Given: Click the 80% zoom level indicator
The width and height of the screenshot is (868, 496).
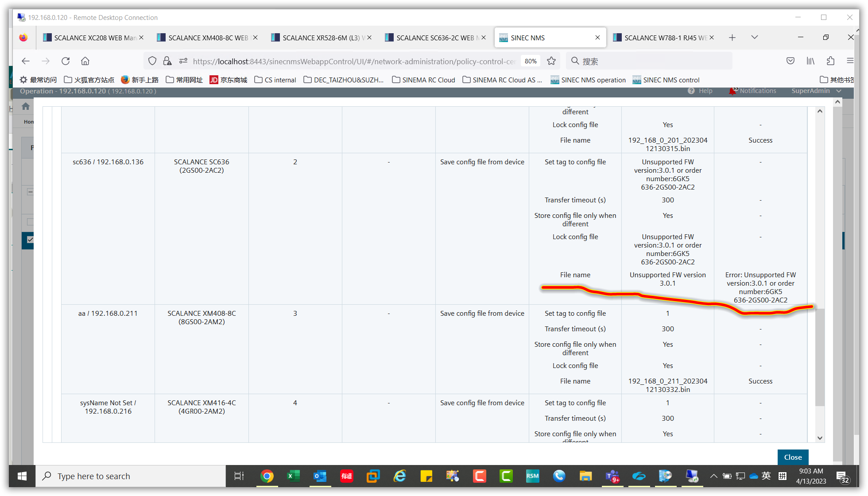Looking at the screenshot, I should tap(531, 61).
